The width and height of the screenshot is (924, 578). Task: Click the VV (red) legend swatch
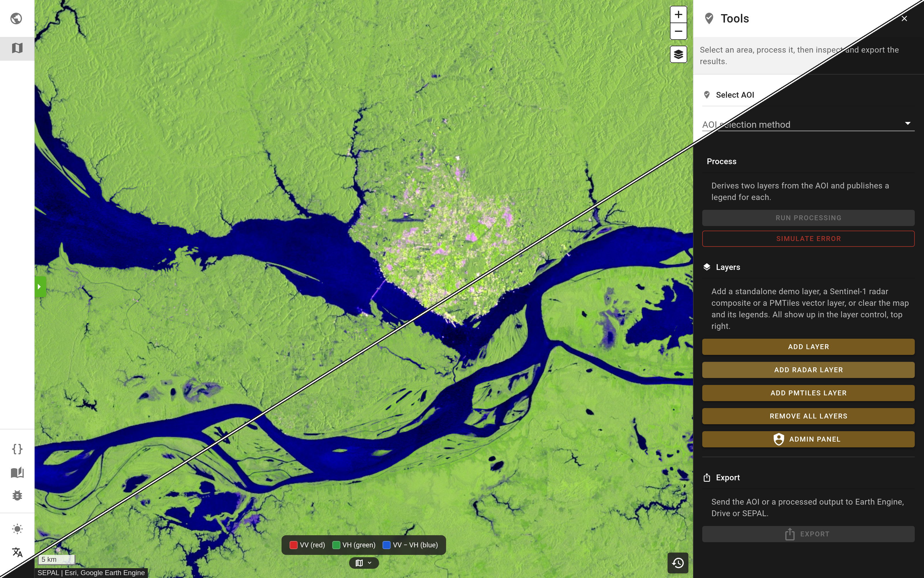click(x=293, y=545)
